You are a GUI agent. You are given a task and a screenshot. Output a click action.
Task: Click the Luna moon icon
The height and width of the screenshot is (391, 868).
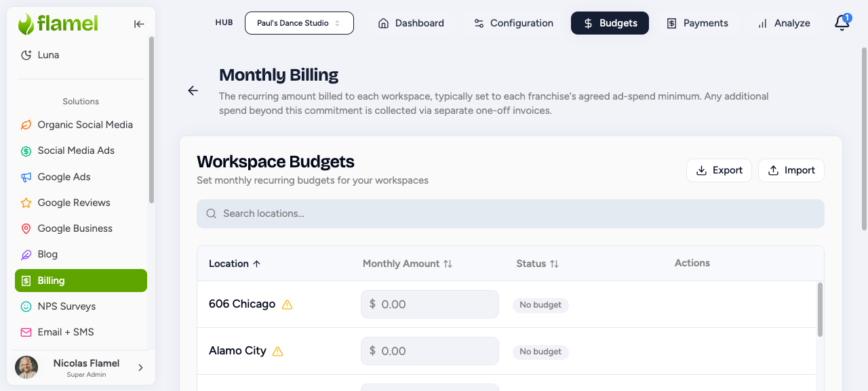[x=26, y=55]
